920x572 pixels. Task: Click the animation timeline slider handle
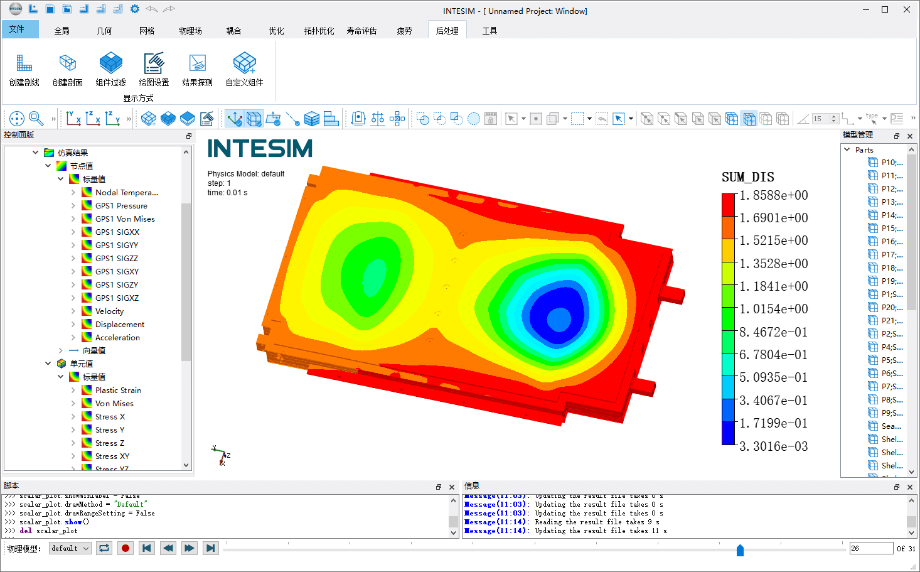click(740, 549)
